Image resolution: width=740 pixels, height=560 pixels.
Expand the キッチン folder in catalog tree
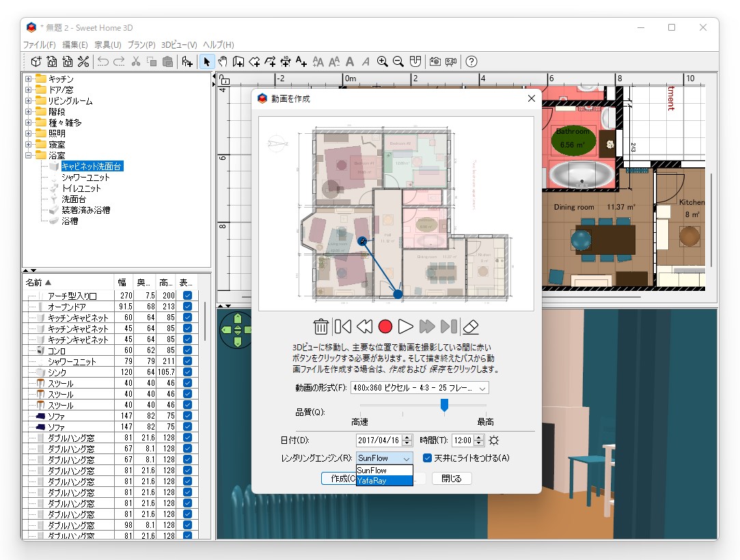click(x=29, y=79)
